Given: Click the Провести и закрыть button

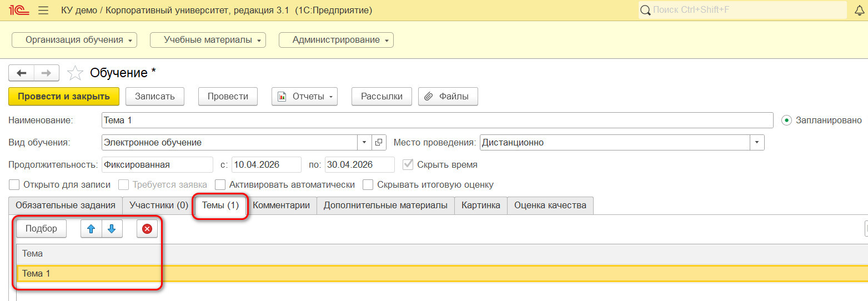Looking at the screenshot, I should pos(64,96).
